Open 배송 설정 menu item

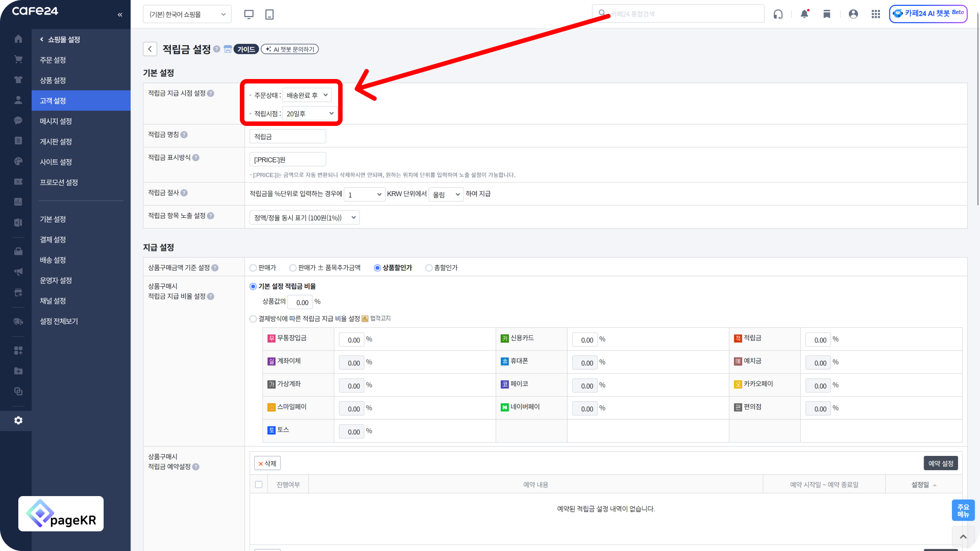[53, 260]
